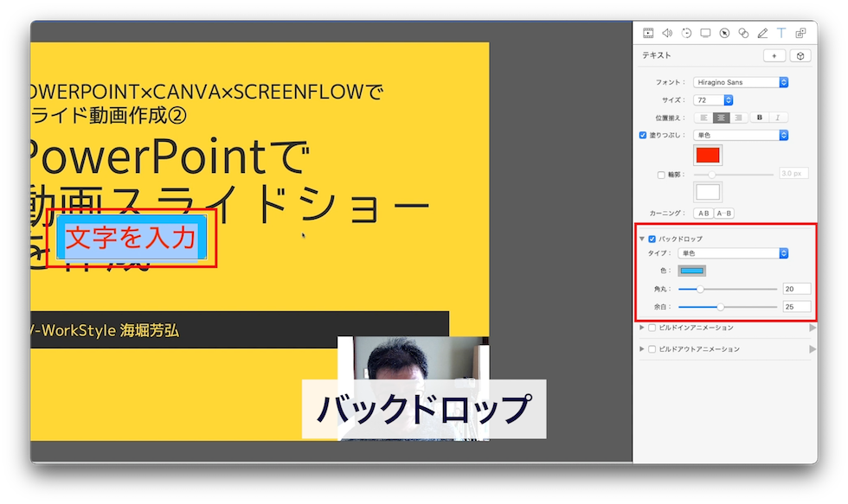Select the Audio properties speaker icon

click(666, 32)
